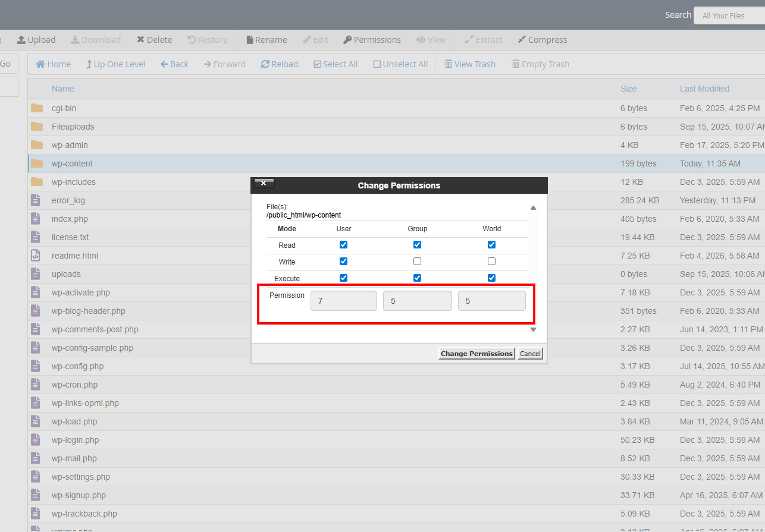Select wp-cron.php in the list
Image resolution: width=765 pixels, height=532 pixels.
click(75, 385)
